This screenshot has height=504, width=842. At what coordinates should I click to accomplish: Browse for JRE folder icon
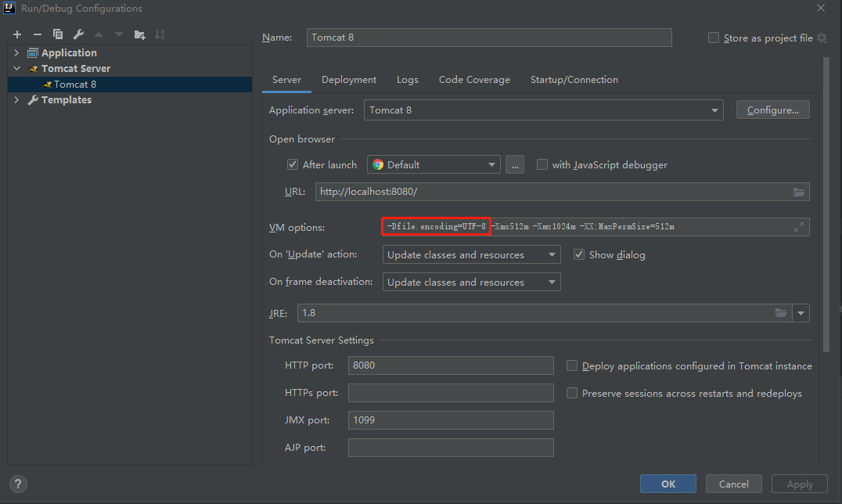781,313
